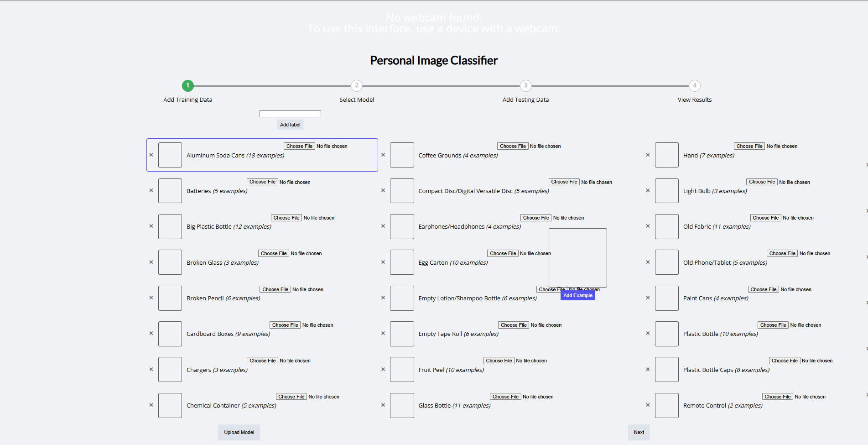868x445 pixels.
Task: Remove the Cardboard Boxes label
Action: click(x=151, y=334)
